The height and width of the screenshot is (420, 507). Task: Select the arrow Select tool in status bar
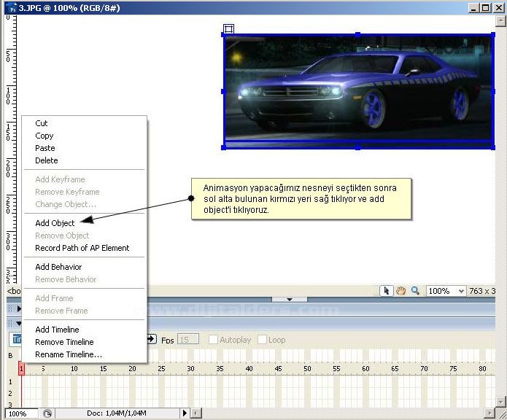click(386, 291)
